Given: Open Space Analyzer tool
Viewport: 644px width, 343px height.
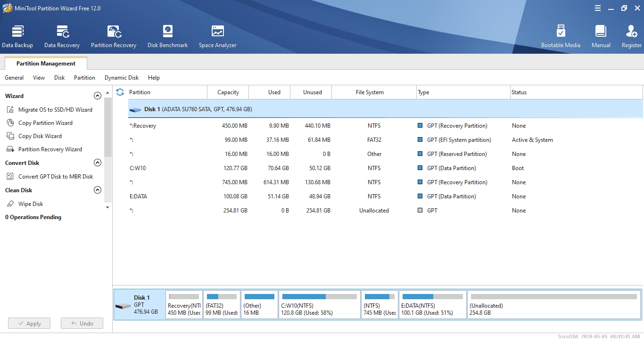Looking at the screenshot, I should pos(217,37).
